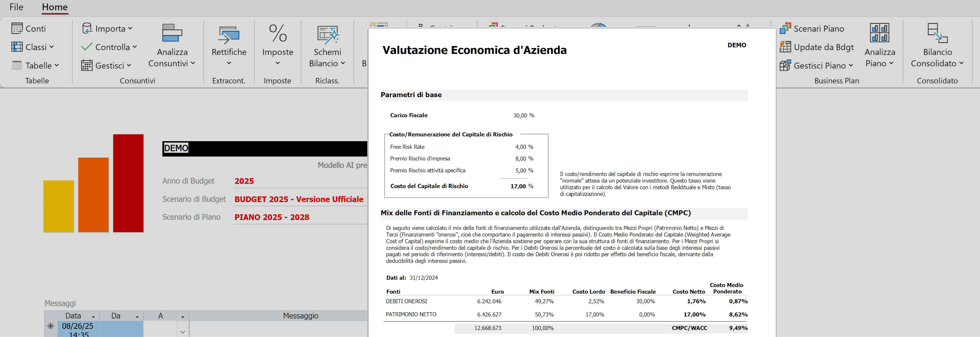Click the Scenari Piano icon
This screenshot has width=980, height=337.
tap(785, 28)
